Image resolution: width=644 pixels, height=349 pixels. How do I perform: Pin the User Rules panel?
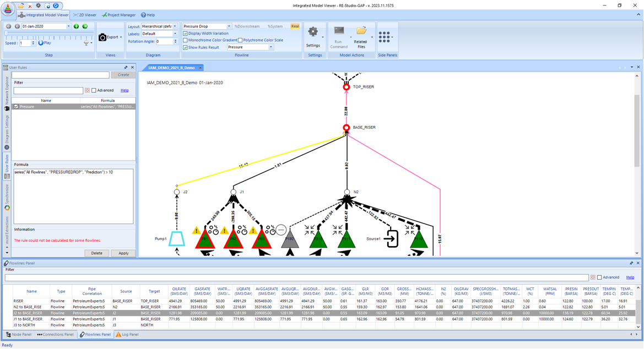pos(126,67)
